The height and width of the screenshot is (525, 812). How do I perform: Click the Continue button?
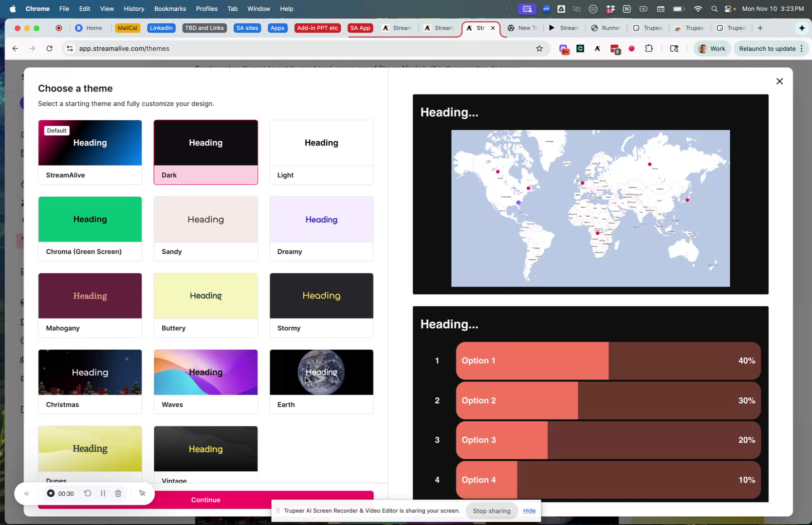[x=205, y=500]
